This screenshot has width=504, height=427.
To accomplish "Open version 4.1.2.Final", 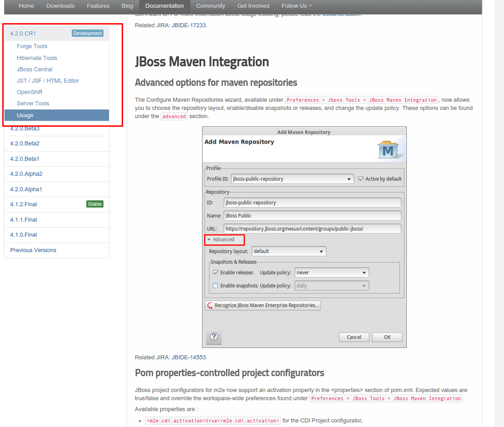I will (24, 204).
